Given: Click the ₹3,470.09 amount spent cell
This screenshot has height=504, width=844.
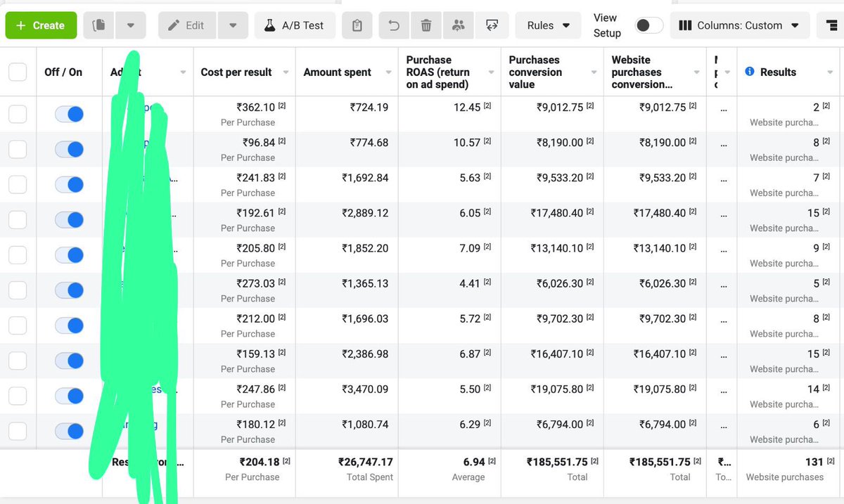Looking at the screenshot, I should 365,389.
